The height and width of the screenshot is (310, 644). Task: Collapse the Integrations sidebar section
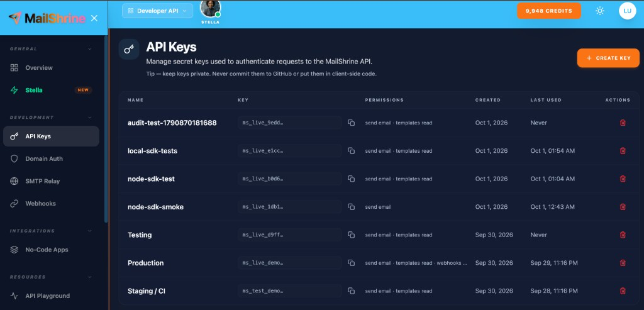90,231
